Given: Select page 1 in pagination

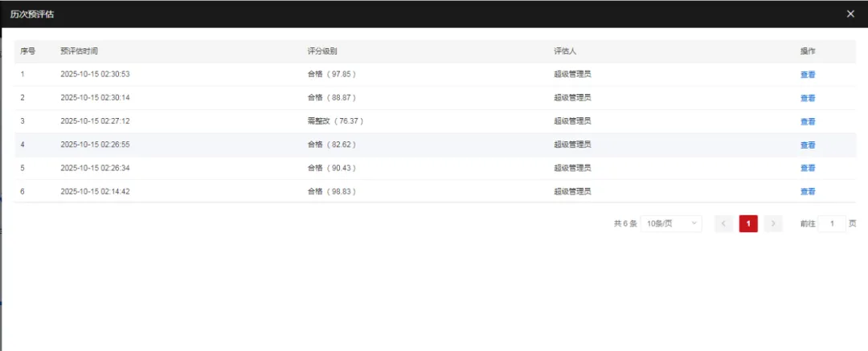Looking at the screenshot, I should (x=748, y=224).
